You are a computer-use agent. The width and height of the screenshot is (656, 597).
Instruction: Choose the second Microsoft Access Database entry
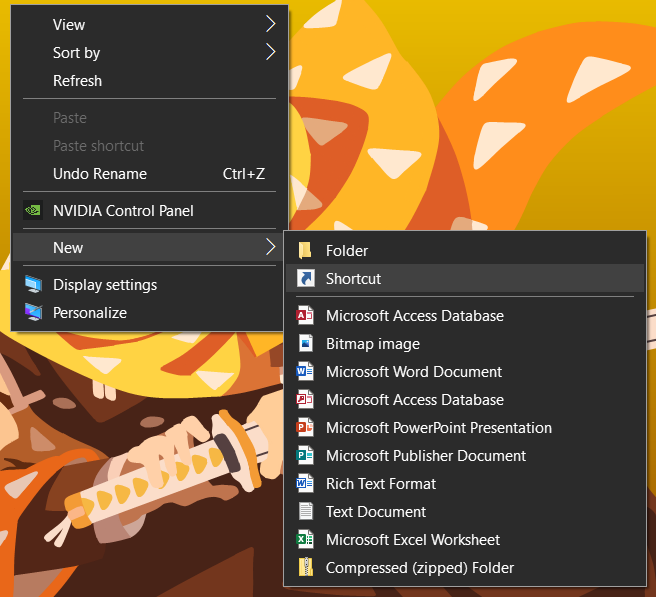pos(465,400)
